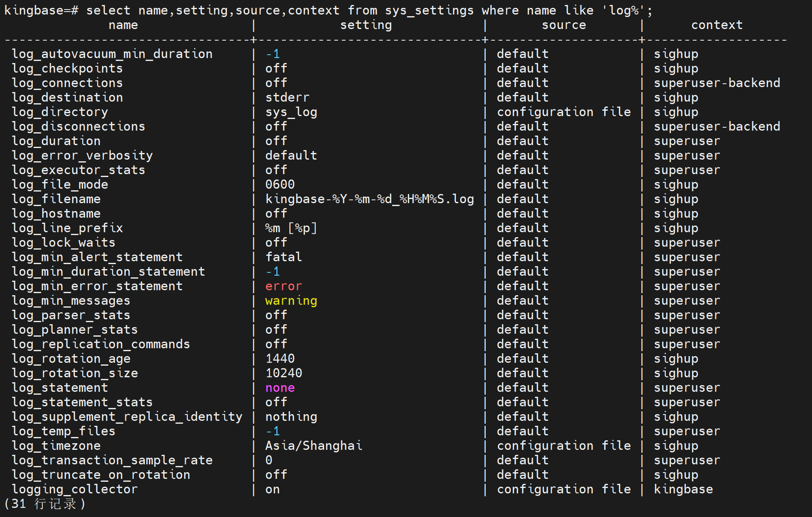This screenshot has width=812, height=517.
Task: Click the red 'error' setting value
Action: click(x=283, y=286)
